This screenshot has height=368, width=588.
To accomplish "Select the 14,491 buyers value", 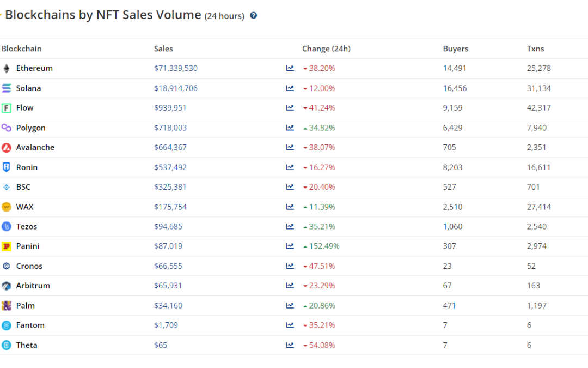I will click(x=455, y=68).
